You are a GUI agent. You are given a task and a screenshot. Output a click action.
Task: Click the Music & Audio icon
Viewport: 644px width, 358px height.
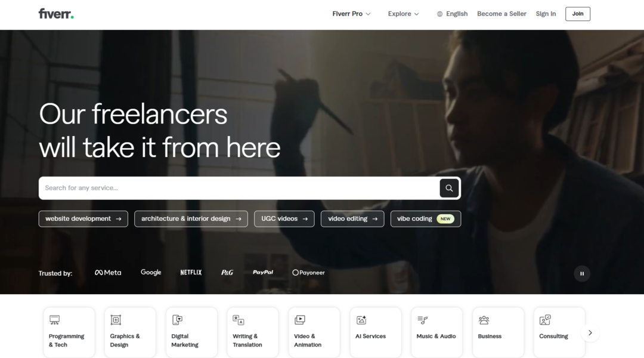point(423,320)
